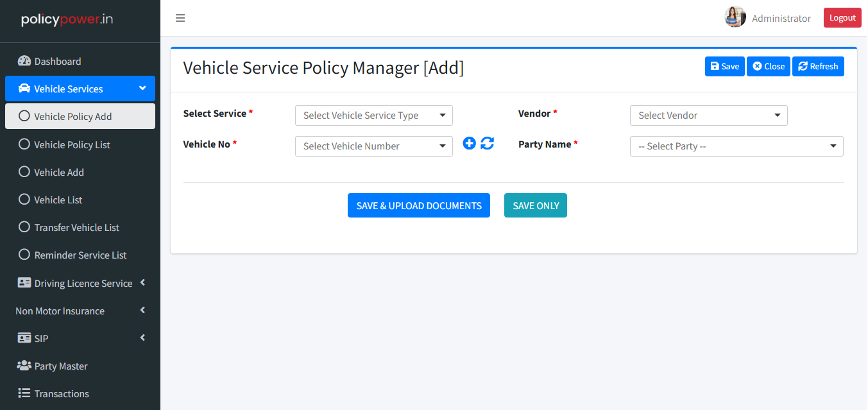Click the Refresh button in the header
Image resolution: width=868 pixels, height=410 pixels.
(x=818, y=67)
